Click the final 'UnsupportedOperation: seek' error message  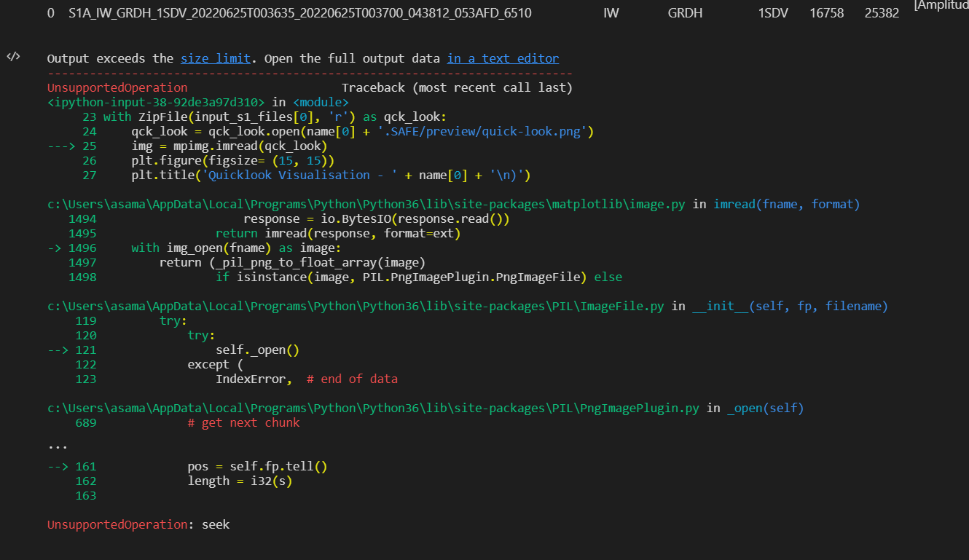click(138, 524)
